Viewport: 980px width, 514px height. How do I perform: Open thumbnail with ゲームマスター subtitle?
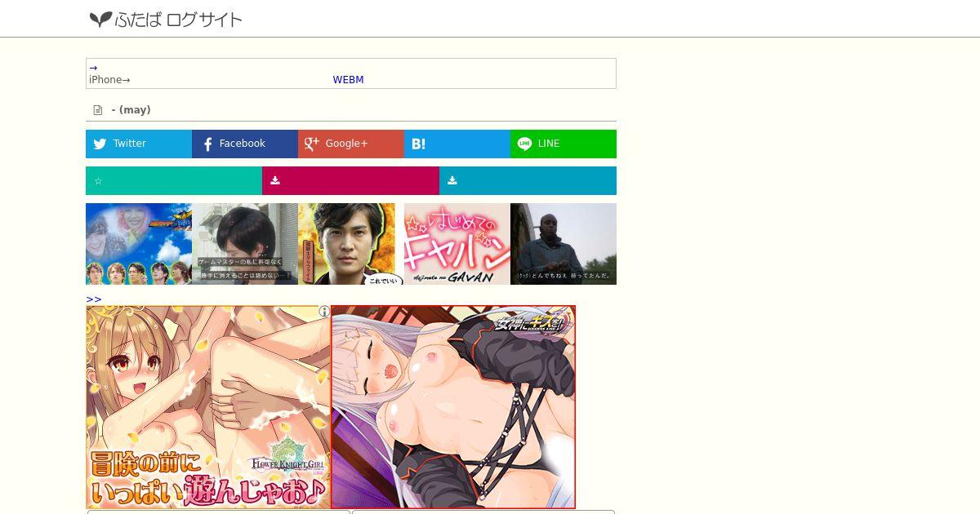[x=245, y=244]
